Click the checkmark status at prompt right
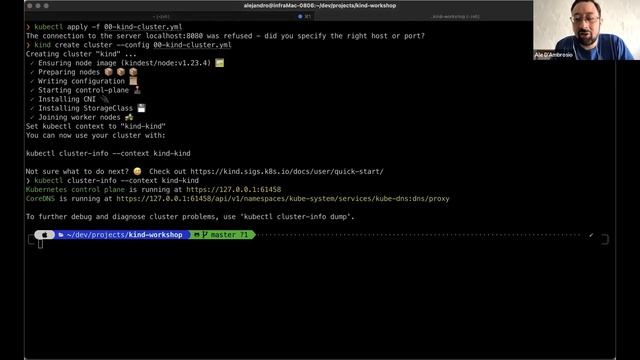The height and width of the screenshot is (360, 640). [591, 235]
